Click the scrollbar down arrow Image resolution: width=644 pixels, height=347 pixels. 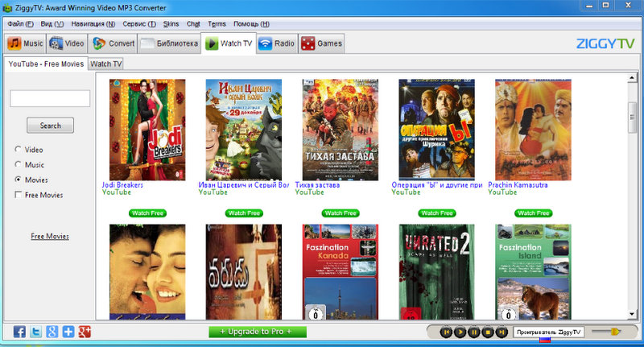632,314
